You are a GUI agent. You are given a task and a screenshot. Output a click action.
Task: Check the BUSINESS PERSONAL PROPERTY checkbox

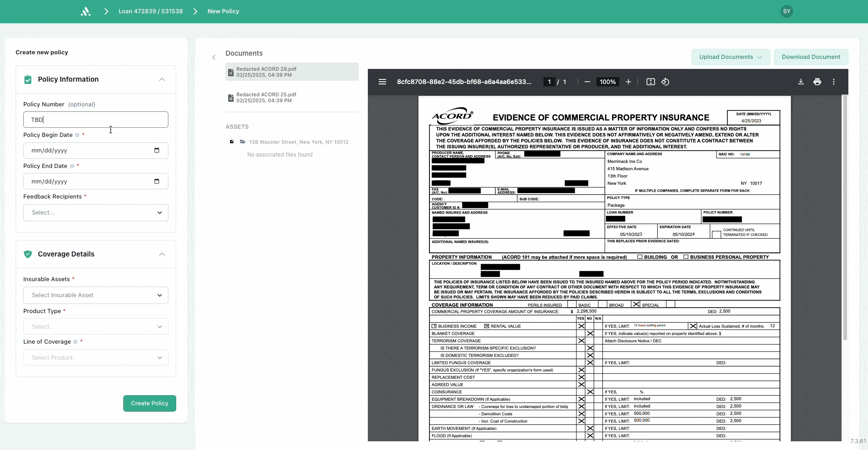[685, 257]
